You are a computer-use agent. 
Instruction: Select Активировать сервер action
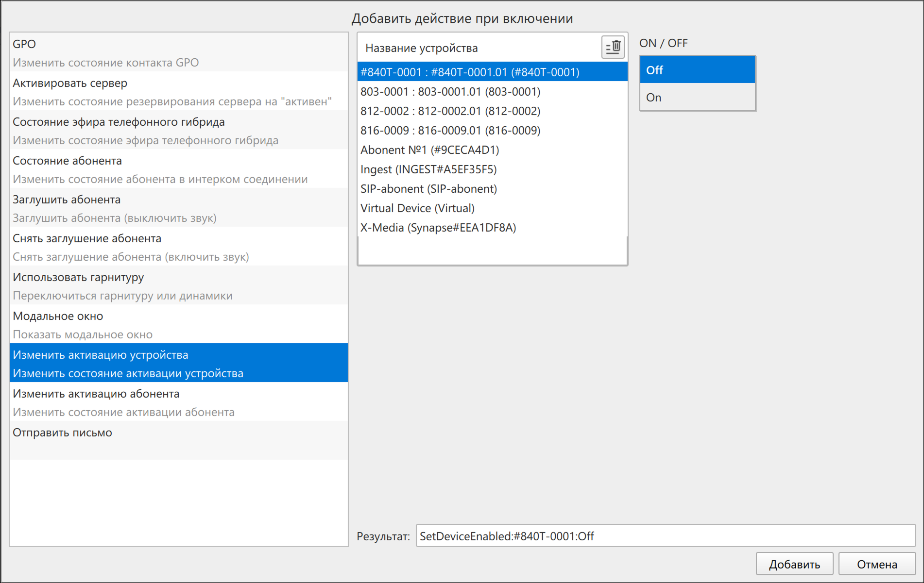click(x=179, y=91)
